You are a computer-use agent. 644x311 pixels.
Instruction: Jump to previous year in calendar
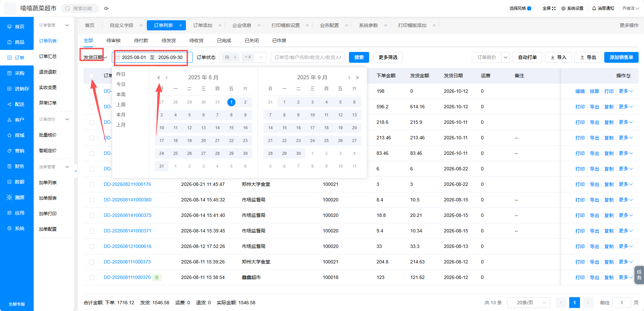click(159, 78)
